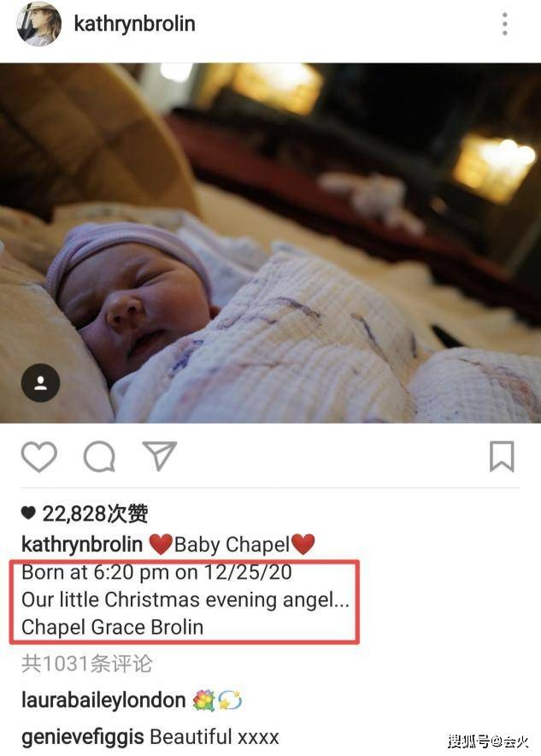View all comments with 共1031条评论
This screenshot has height=756, width=541.
pyautogui.click(x=86, y=664)
